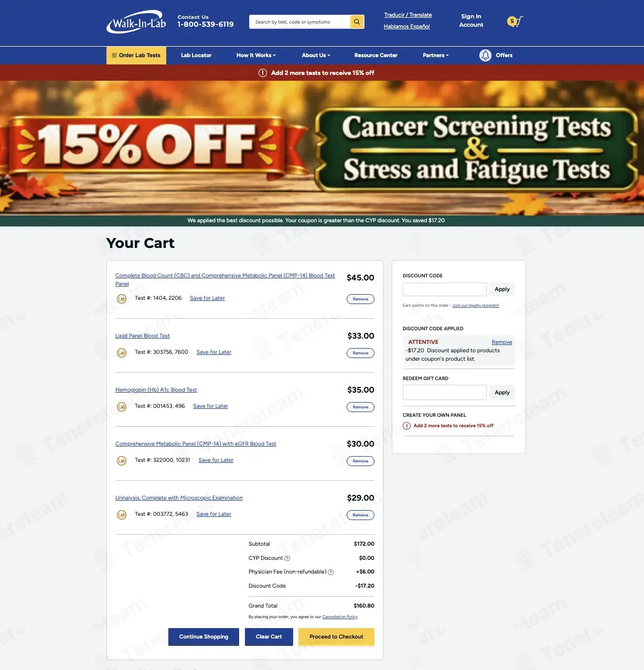644x670 pixels.
Task: Open the Resource Center page
Action: [376, 55]
